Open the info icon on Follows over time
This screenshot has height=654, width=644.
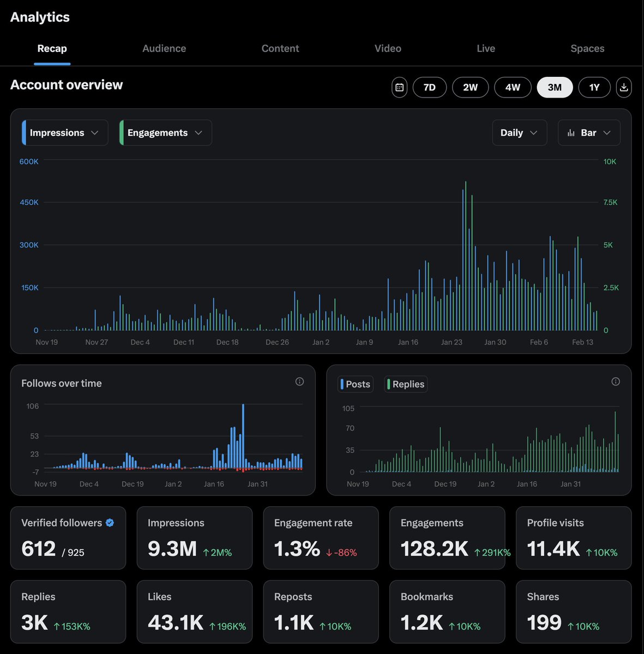click(x=299, y=381)
